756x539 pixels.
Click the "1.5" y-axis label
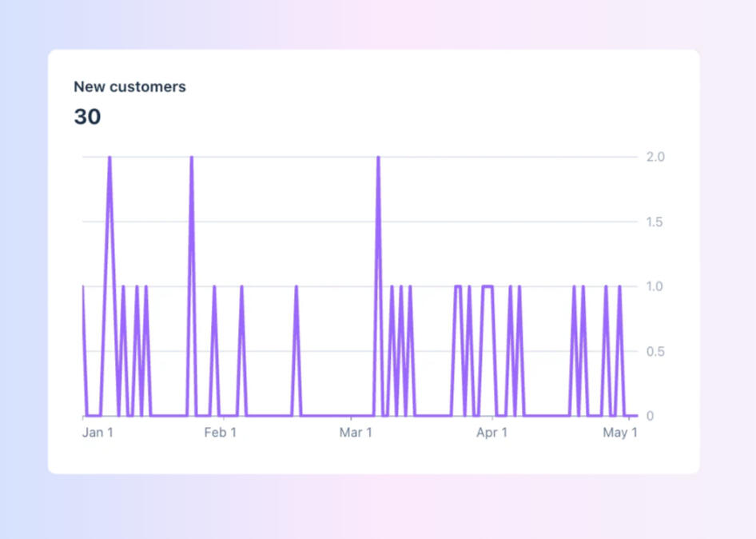[655, 222]
